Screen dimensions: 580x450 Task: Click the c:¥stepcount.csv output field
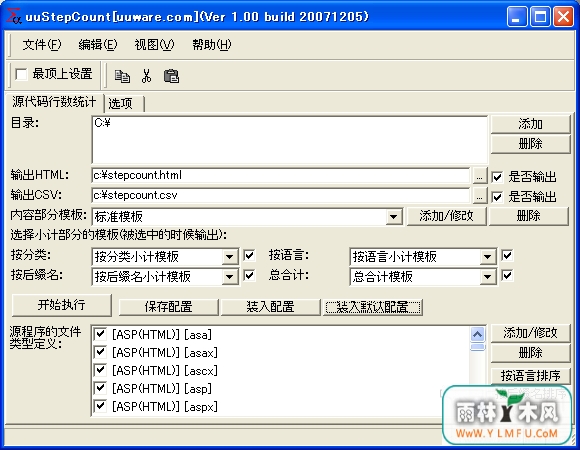click(281, 195)
